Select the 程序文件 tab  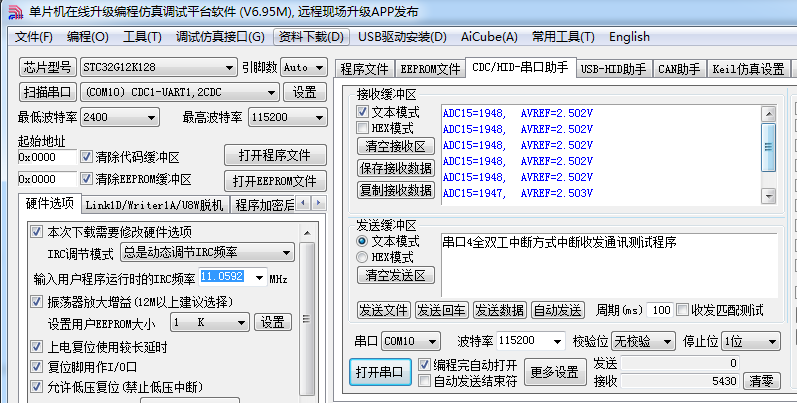[x=364, y=69]
